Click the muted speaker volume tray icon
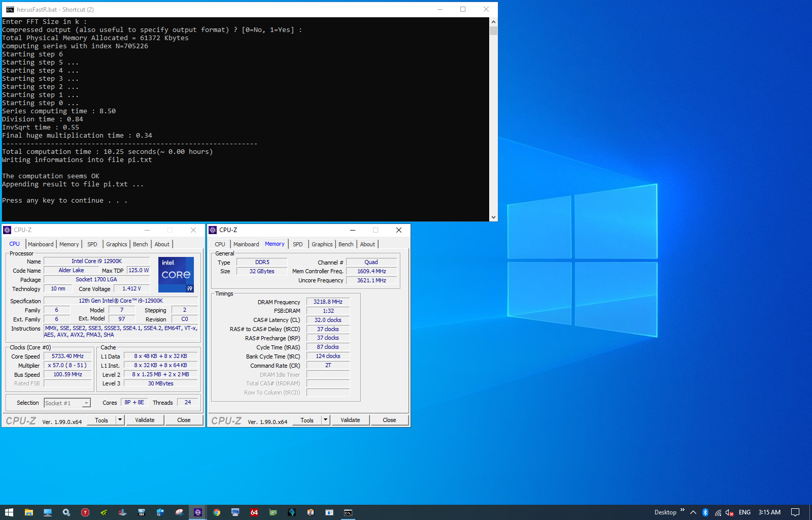This screenshot has width=812, height=520. pos(730,512)
